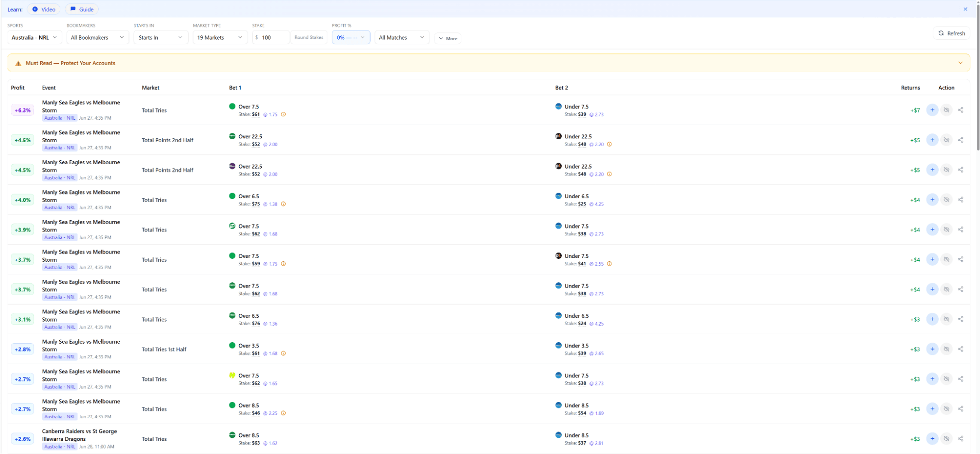Viewport: 980px width, 454px height.
Task: Click Australia - NRL tag in Canberra Raiders row
Action: (60, 447)
